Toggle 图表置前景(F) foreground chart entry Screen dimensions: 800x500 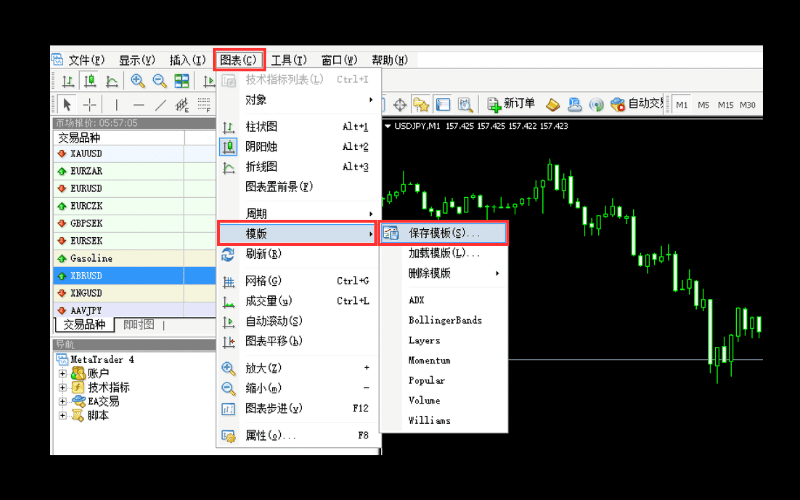tap(299, 187)
